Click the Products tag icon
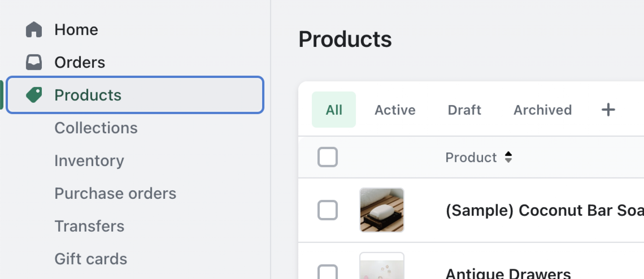This screenshot has width=644, height=279. pyautogui.click(x=34, y=95)
